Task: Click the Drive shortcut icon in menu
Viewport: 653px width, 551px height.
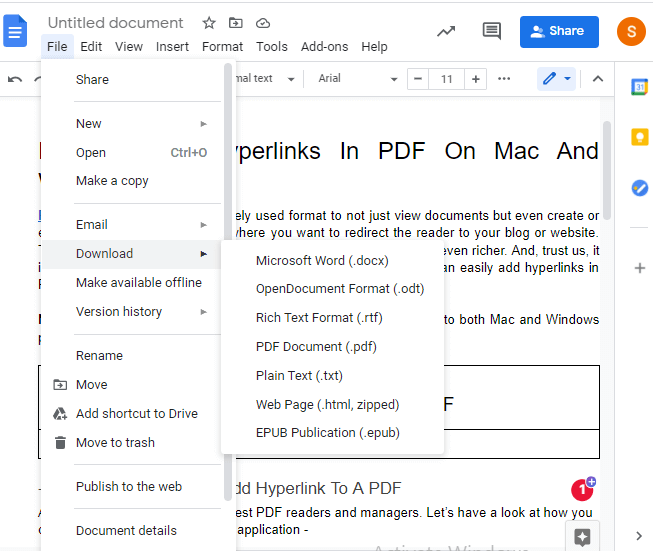Action: click(60, 414)
